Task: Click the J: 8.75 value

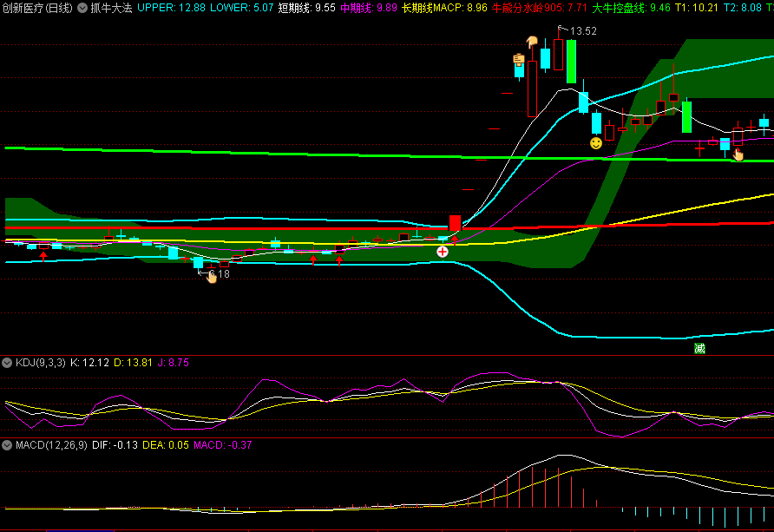Action: 174,363
